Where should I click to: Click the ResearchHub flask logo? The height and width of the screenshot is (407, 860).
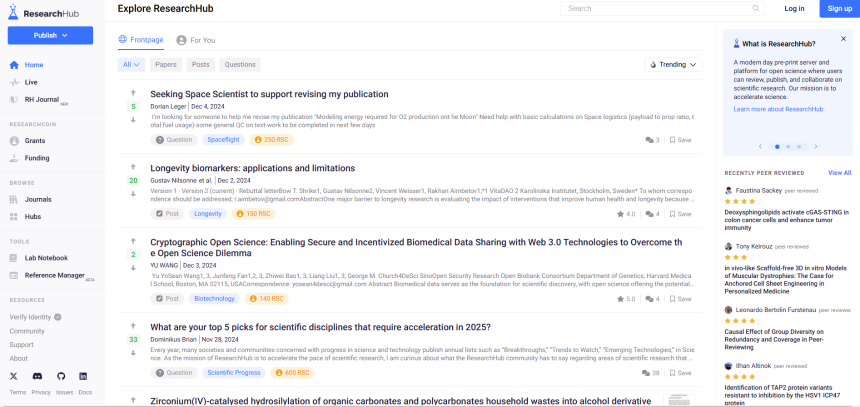pos(13,11)
